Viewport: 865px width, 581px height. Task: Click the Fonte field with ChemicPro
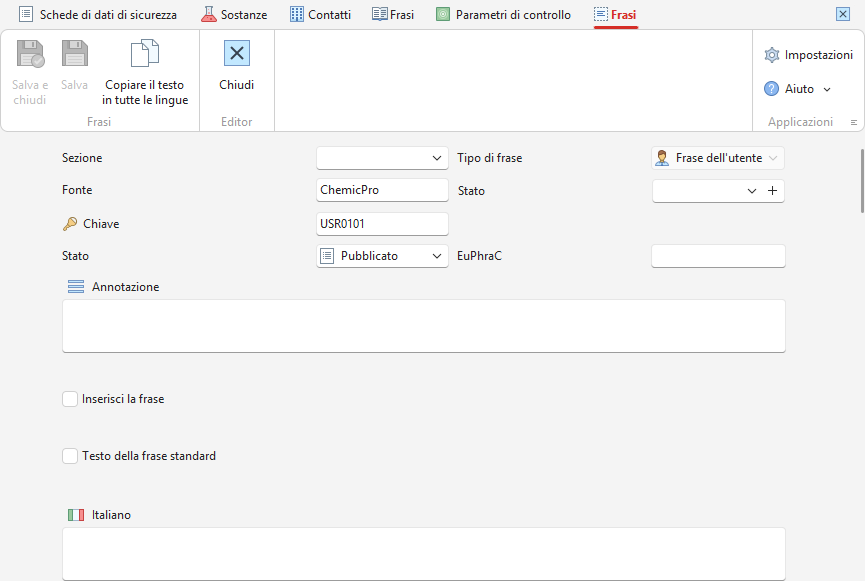[x=382, y=190]
